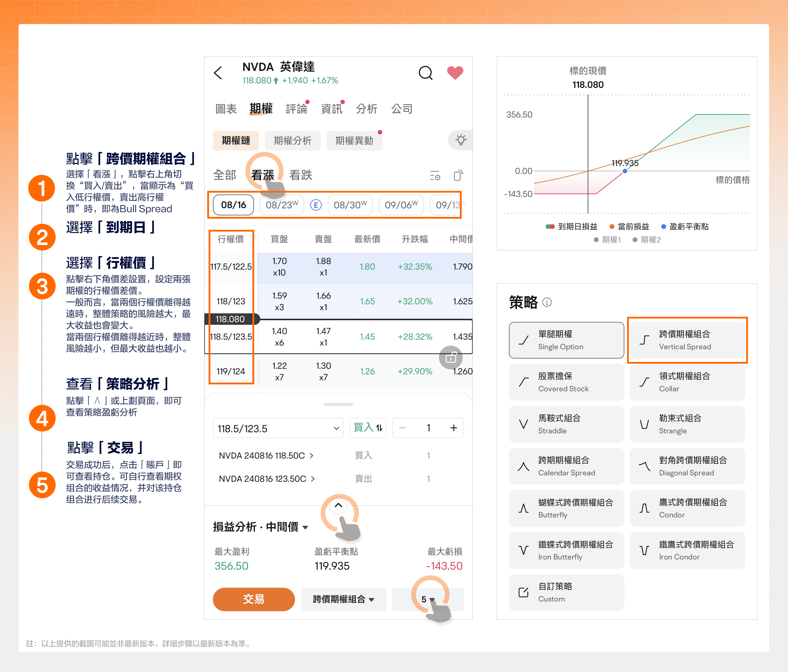Toggle 買入 buy/sell switch button

pos(368,428)
